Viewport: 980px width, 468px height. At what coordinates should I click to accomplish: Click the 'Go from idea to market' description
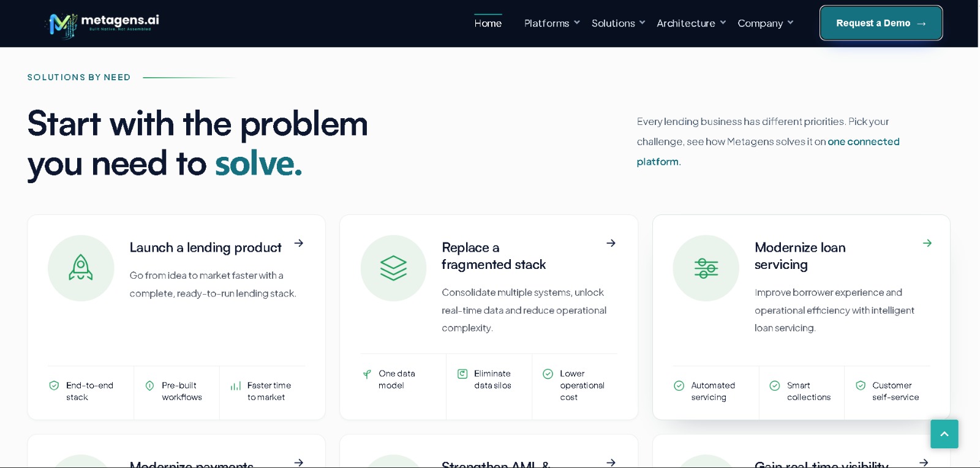click(213, 284)
